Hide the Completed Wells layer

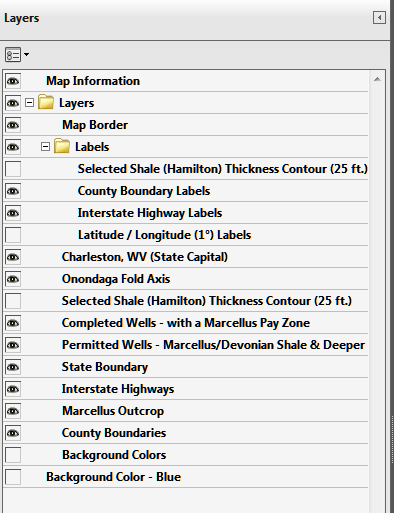click(x=13, y=323)
